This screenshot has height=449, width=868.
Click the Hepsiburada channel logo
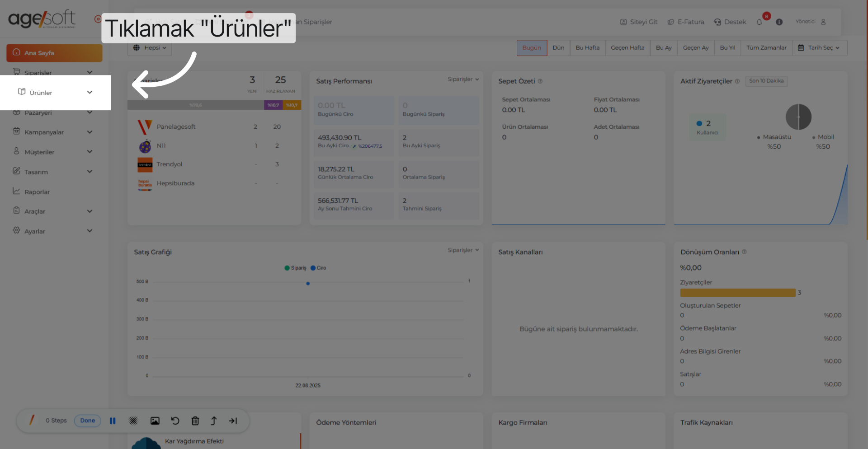pos(145,184)
